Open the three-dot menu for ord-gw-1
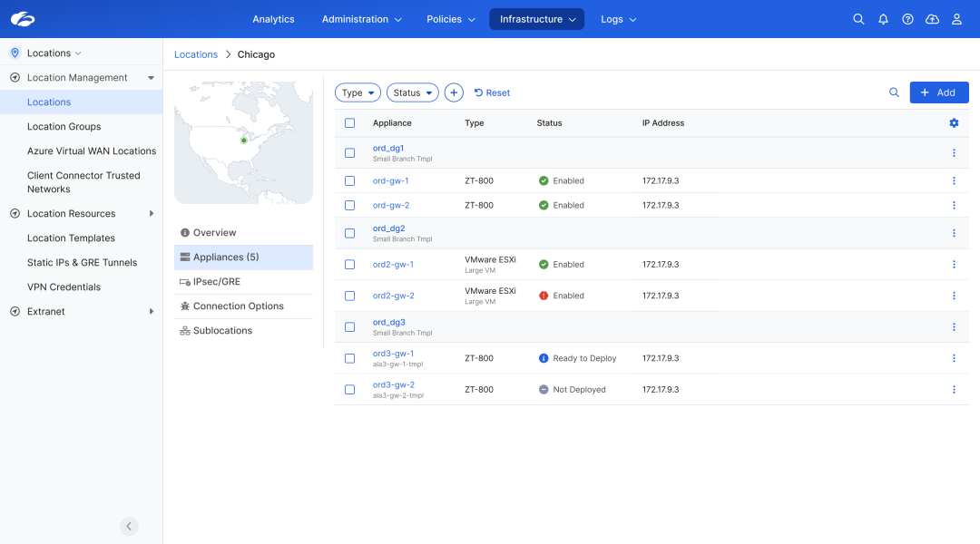 tap(954, 181)
